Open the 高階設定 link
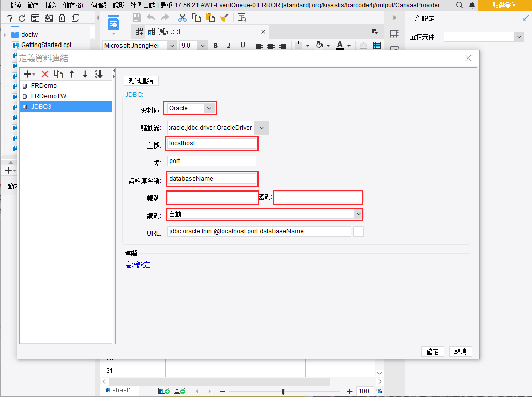The image size is (532, 397). (138, 264)
